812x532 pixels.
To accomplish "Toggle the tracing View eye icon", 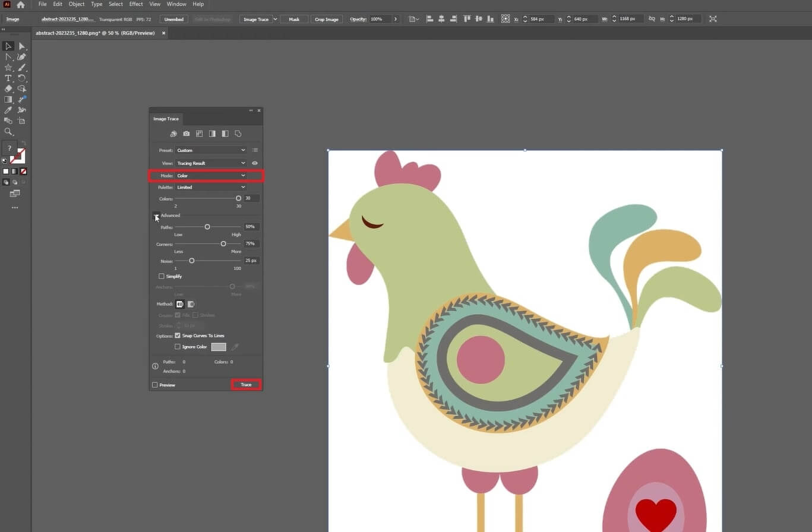I will [255, 163].
